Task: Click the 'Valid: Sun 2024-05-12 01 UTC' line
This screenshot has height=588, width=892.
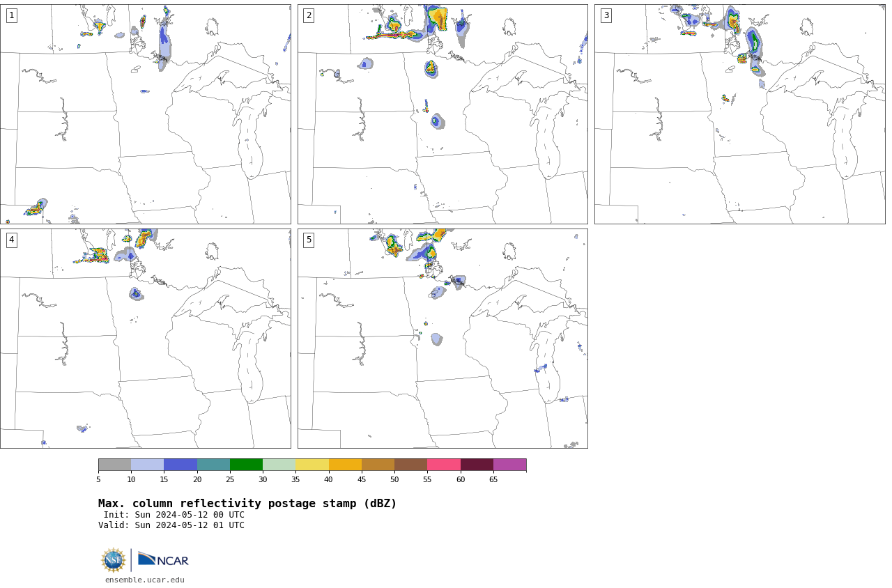Action: 171,525
